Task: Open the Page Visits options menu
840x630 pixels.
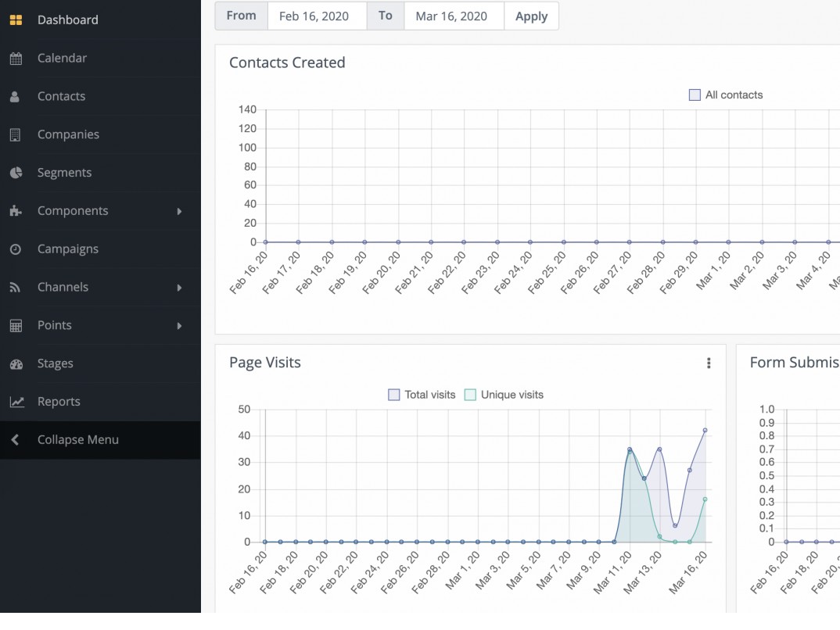Action: coord(709,363)
